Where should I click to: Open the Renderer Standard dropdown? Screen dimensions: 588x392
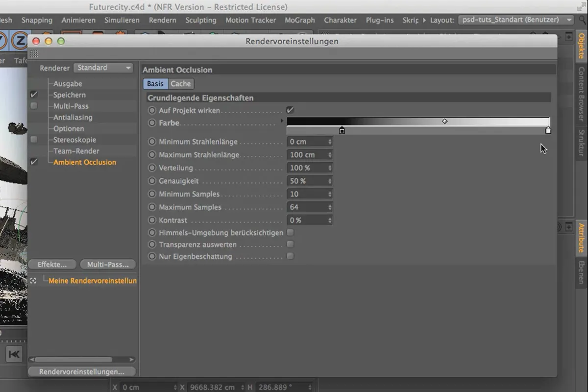[103, 68]
